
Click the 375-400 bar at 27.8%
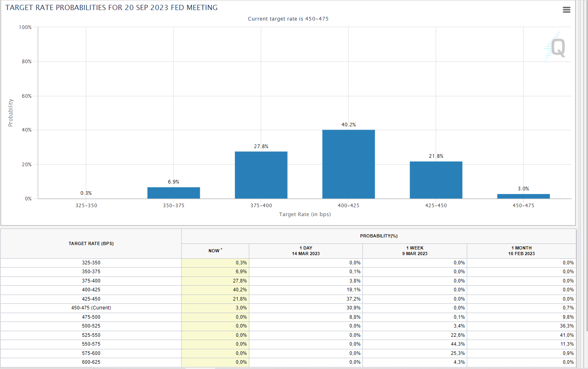coord(261,175)
